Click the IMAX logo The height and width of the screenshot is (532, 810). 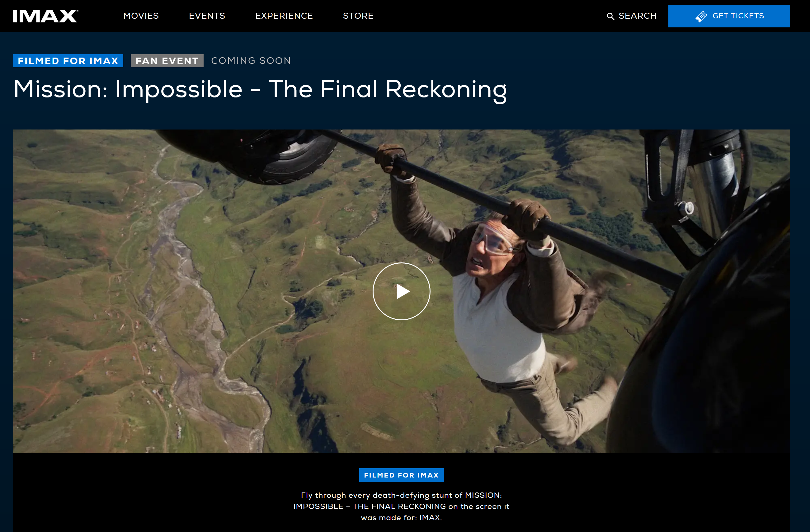[45, 16]
